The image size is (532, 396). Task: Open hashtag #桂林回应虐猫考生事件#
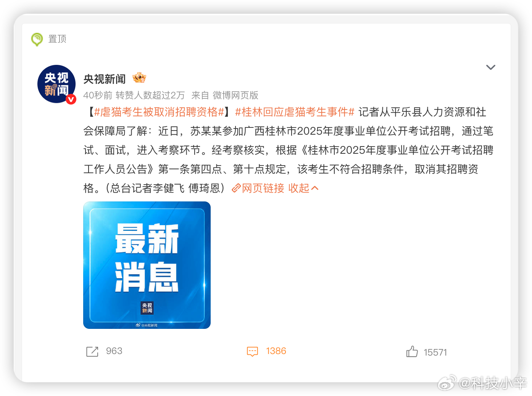(x=295, y=112)
